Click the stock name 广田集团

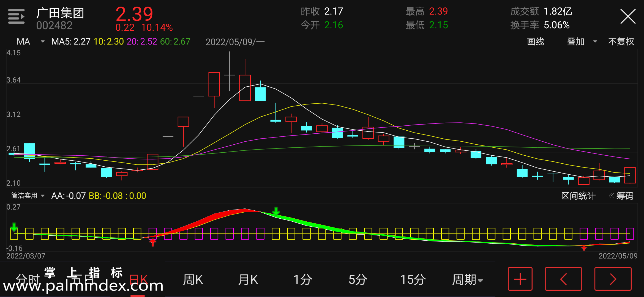pos(60,13)
